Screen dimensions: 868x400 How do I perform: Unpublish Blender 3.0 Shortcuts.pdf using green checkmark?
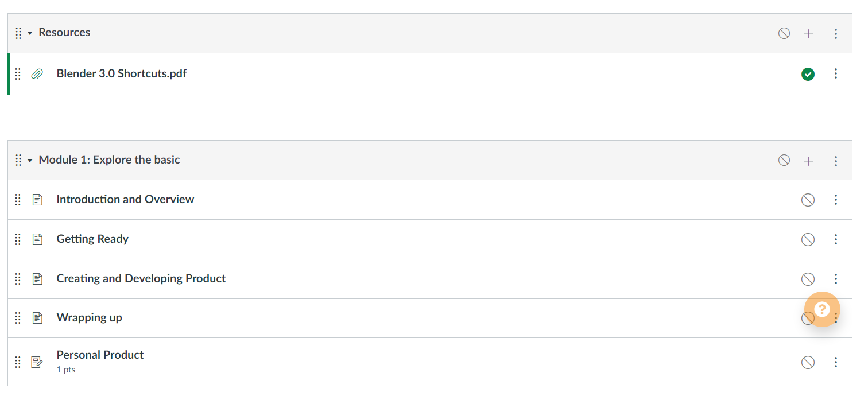808,74
